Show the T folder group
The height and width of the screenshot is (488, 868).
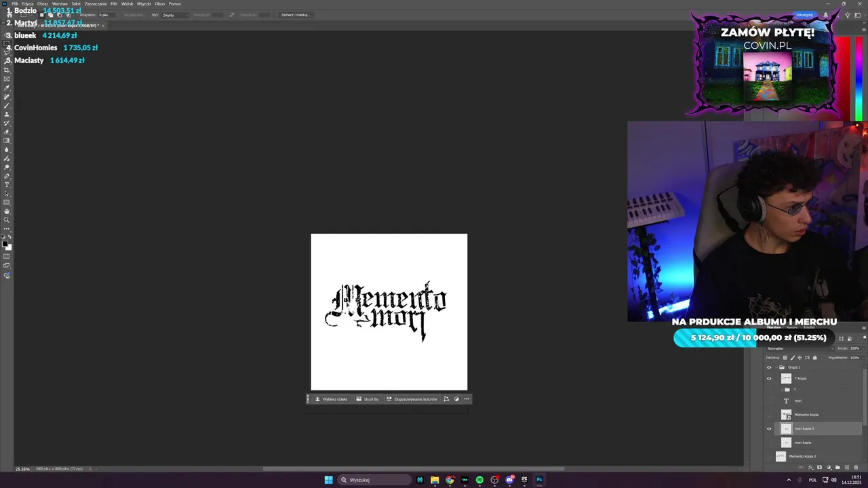tap(769, 390)
